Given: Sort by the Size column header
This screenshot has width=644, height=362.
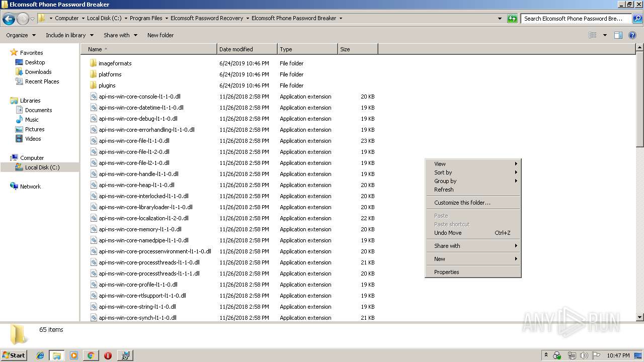Looking at the screenshot, I should 358,49.
